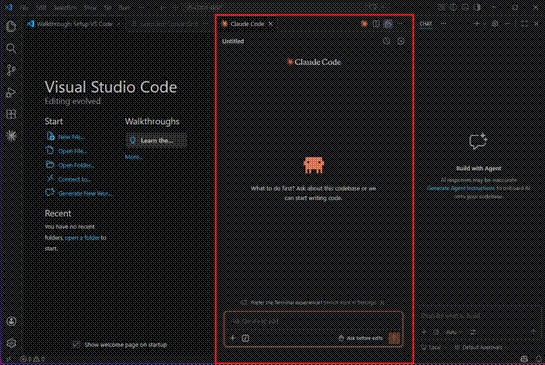Click Switch back in Settings link
The height and width of the screenshot is (365, 545).
pyautogui.click(x=349, y=302)
